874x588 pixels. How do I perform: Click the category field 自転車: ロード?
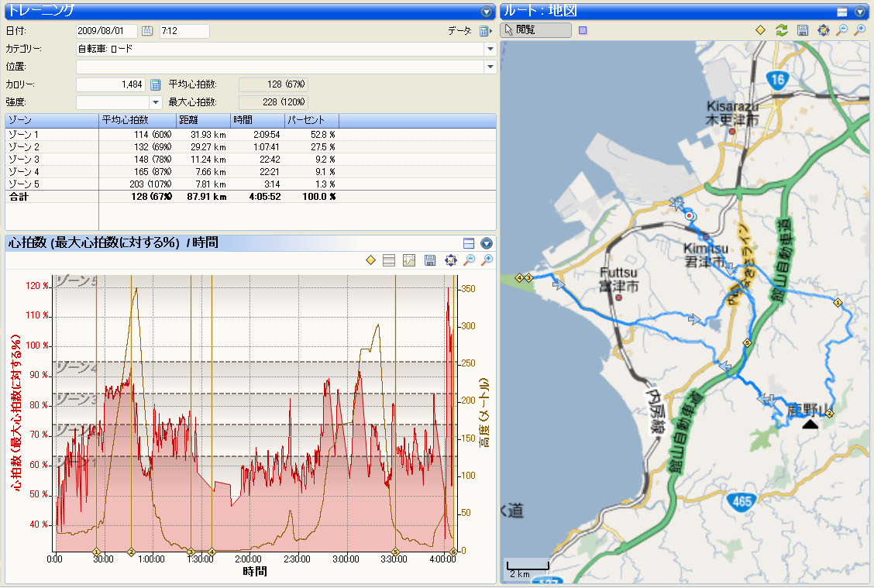[280, 49]
